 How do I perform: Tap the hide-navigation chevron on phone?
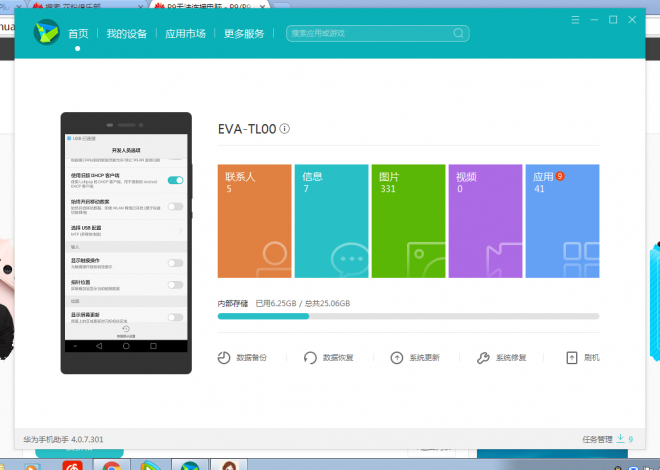(x=75, y=346)
